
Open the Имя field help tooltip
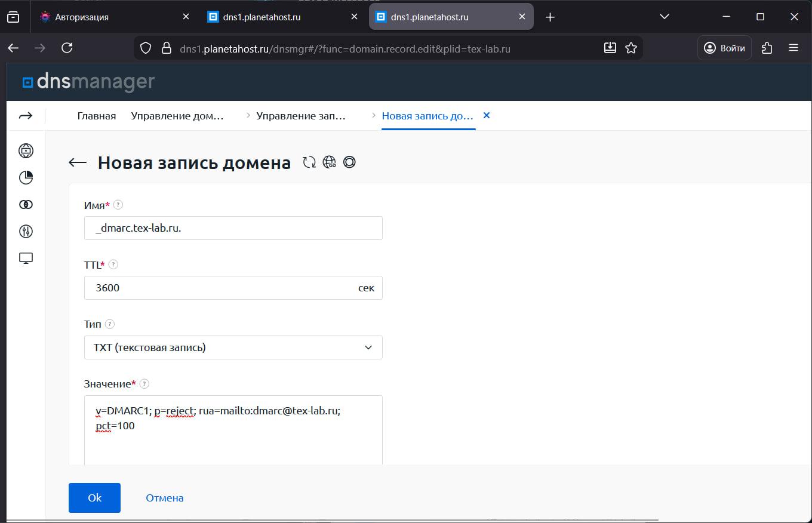(x=118, y=204)
